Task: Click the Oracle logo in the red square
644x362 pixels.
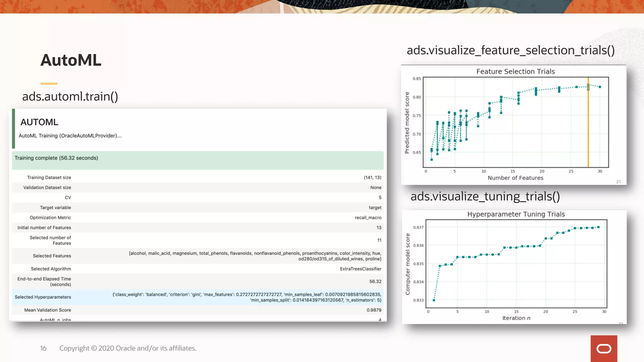Action: 604,348
